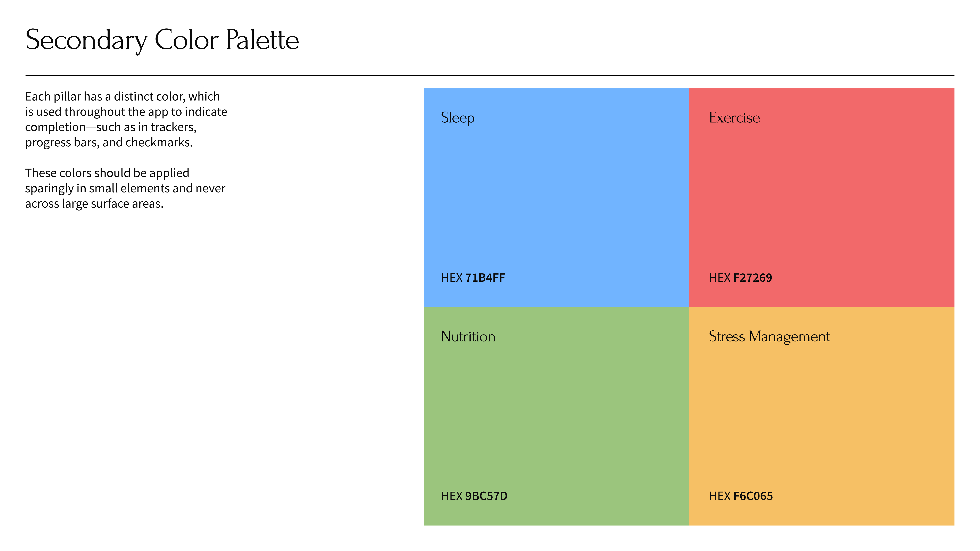Screen dimensions: 980x551
Task: Select the Exercise red color swatch
Action: (821, 198)
